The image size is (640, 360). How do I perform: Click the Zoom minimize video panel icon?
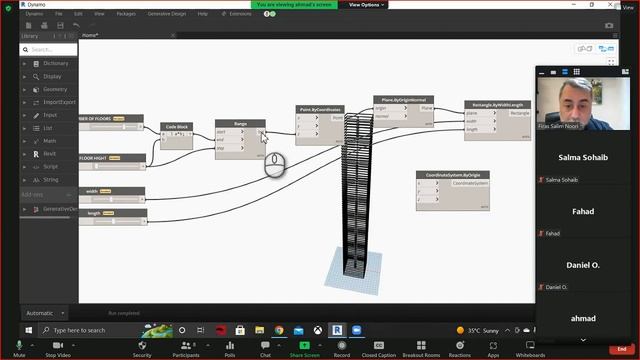point(542,72)
